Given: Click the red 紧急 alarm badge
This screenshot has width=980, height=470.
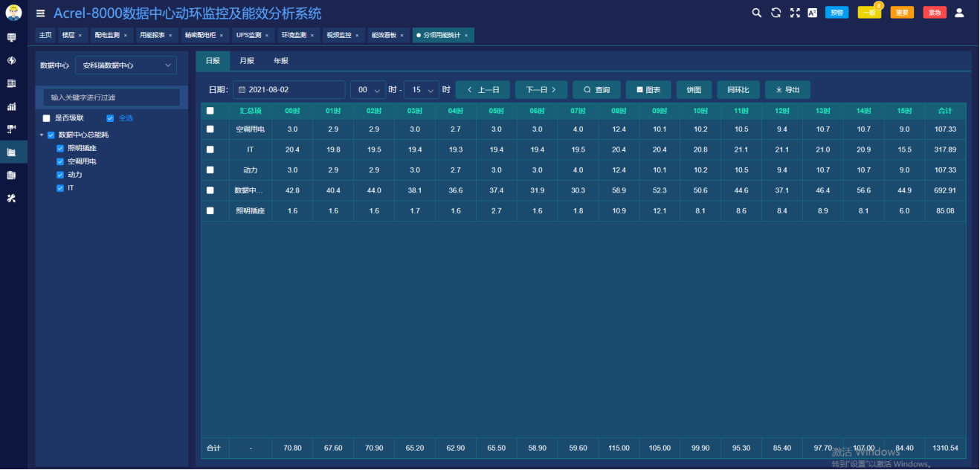Looking at the screenshot, I should coord(935,13).
